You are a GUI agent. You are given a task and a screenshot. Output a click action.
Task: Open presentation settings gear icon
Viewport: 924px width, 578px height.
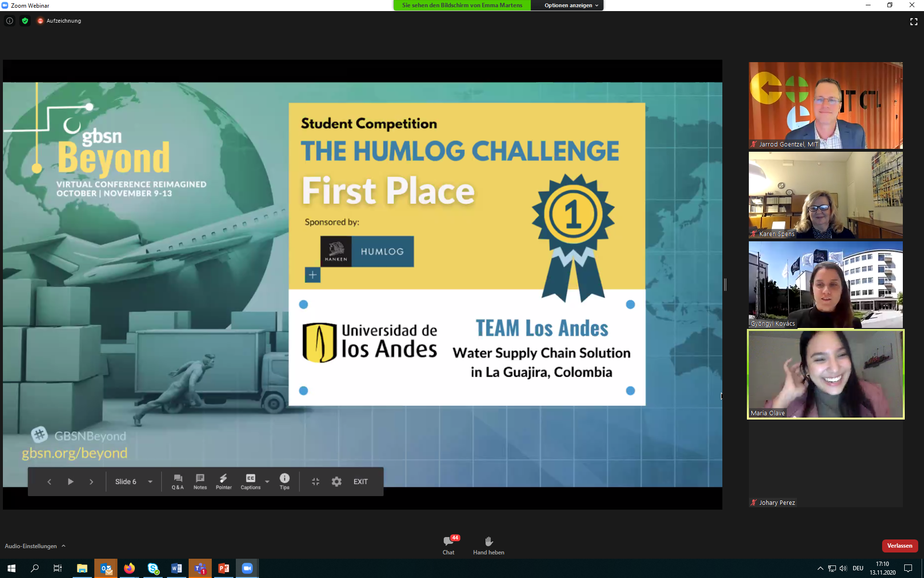336,482
